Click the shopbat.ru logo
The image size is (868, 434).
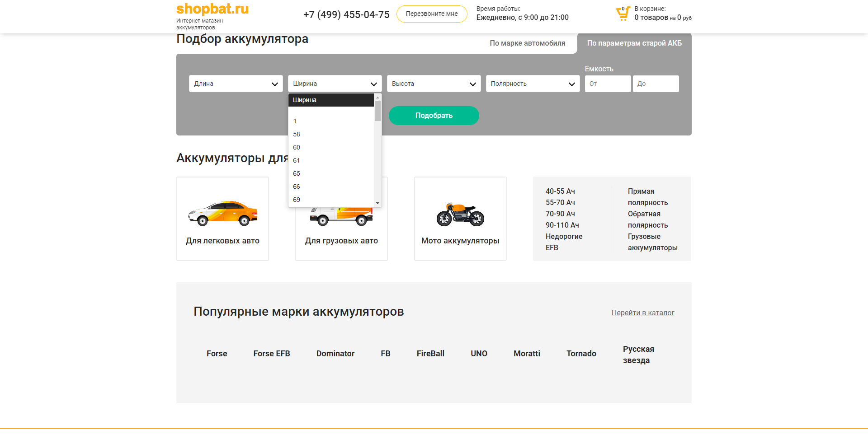212,9
